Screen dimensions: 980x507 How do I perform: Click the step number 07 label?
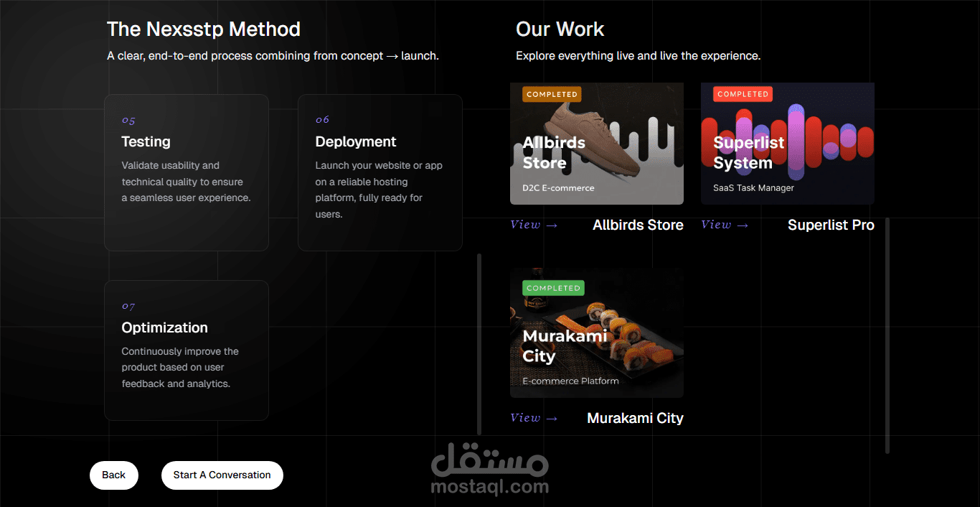(x=128, y=306)
